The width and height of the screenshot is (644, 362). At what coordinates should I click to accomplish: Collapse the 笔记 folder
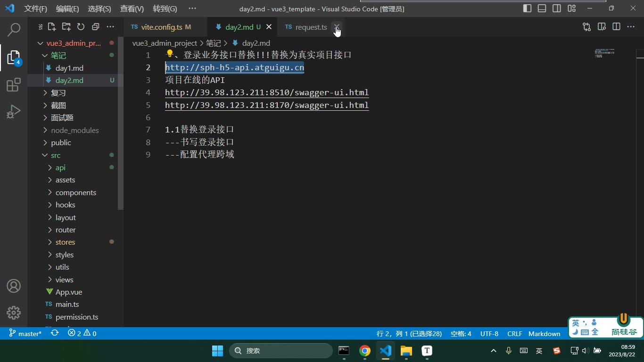75,56
